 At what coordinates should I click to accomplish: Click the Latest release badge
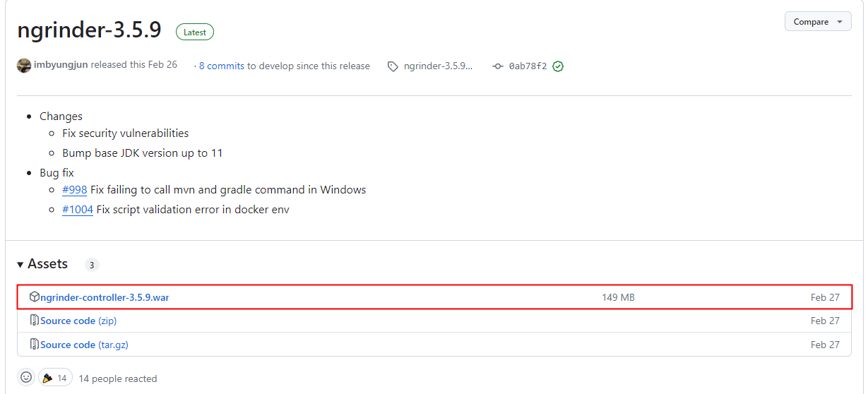click(195, 32)
